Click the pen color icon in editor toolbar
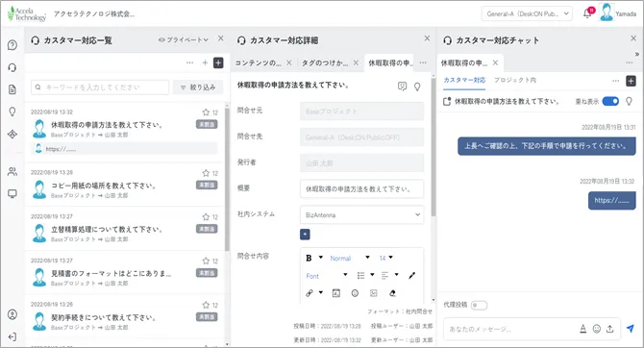 [x=412, y=275]
